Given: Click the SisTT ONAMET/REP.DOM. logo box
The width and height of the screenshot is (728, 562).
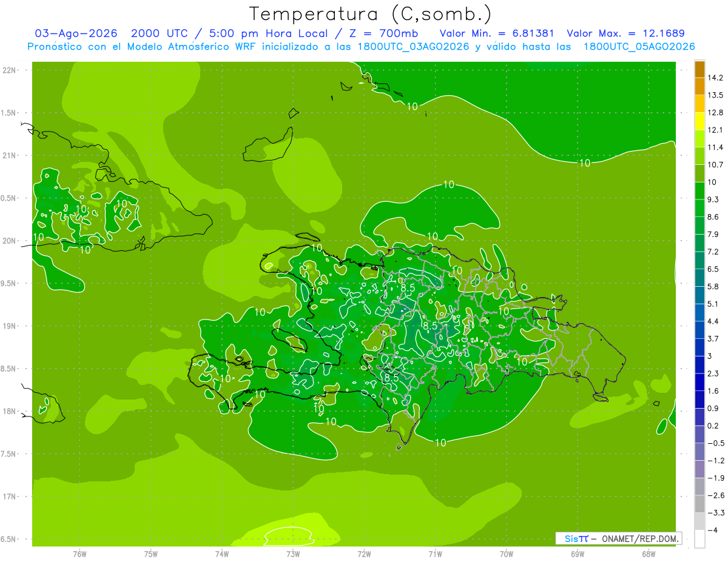Looking at the screenshot, I should 619,538.
